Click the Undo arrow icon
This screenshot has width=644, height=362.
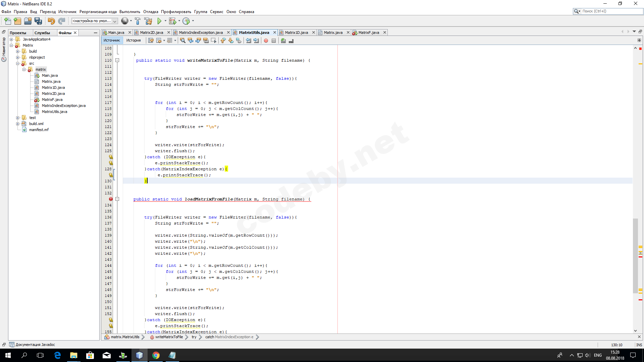pos(51,21)
